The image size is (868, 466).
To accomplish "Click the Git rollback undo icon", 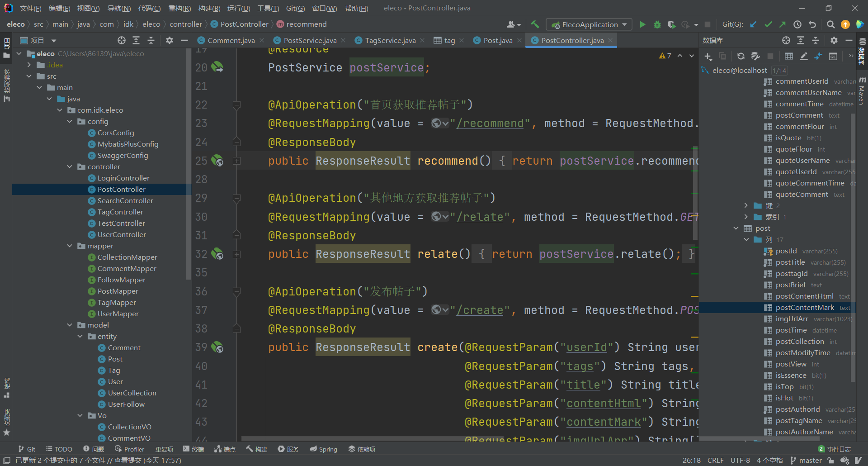I will pos(812,24).
